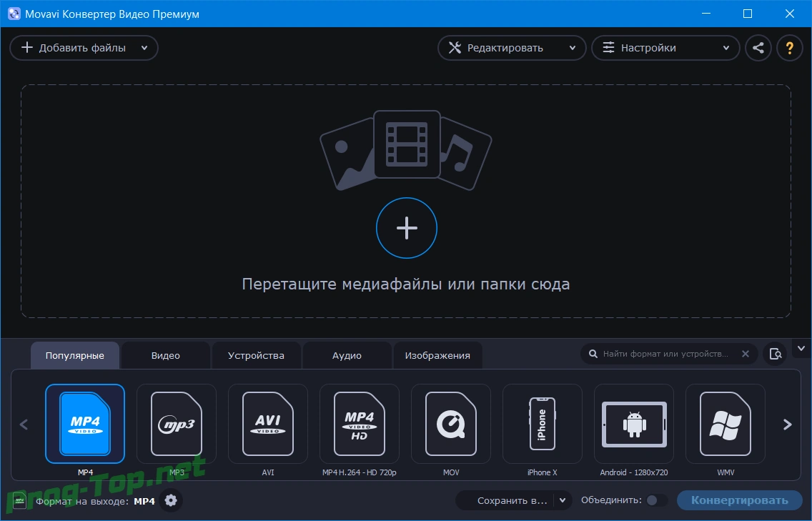The image size is (812, 521).
Task: Expand the Редактировать menu
Action: point(512,48)
